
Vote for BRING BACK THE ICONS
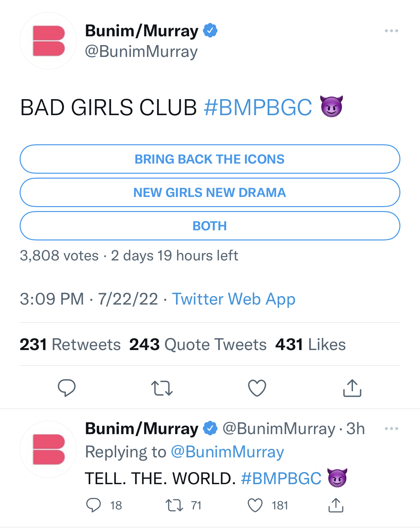tap(210, 159)
